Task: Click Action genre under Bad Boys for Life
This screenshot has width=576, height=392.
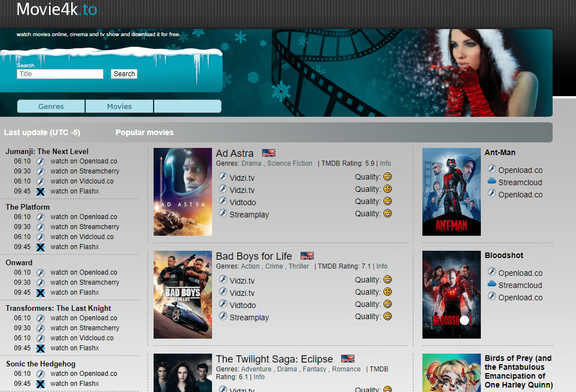Action: coord(250,266)
